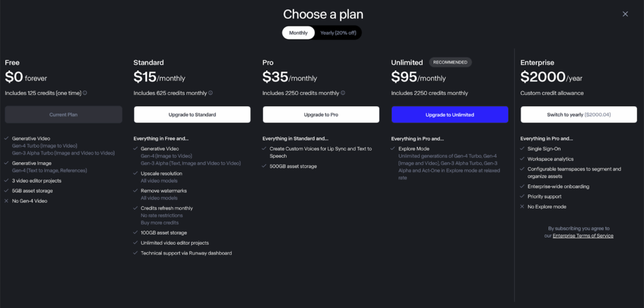Click Switch to yearly Enterprise button

579,114
